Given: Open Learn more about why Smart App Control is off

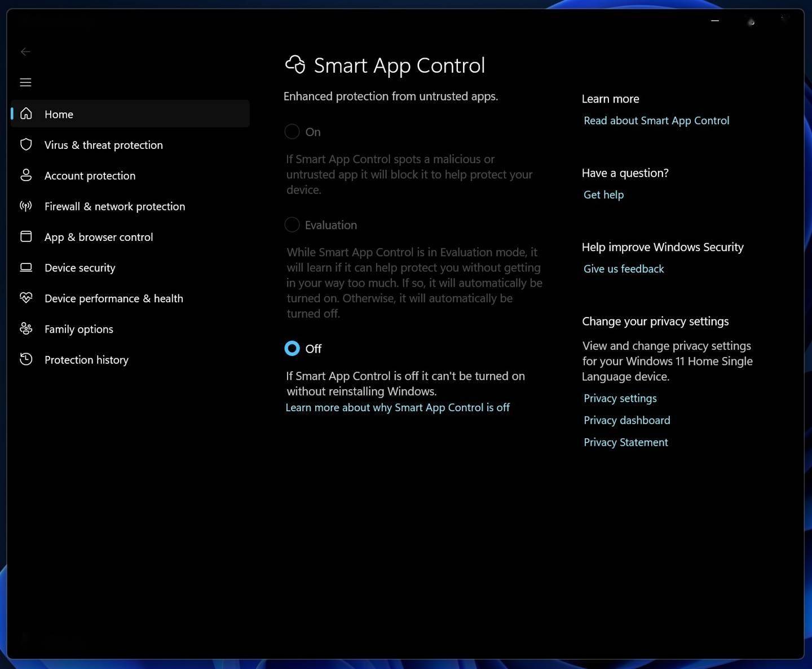Looking at the screenshot, I should 398,408.
